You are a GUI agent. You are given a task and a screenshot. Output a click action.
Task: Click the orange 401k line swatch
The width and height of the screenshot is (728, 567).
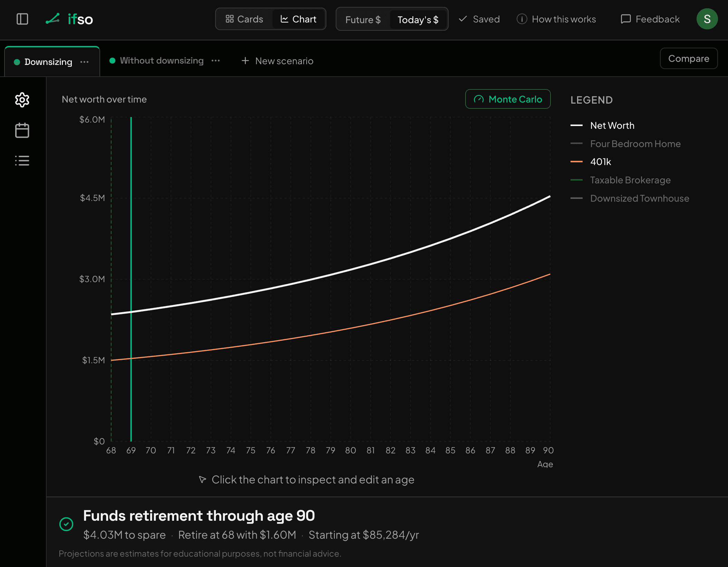(576, 162)
